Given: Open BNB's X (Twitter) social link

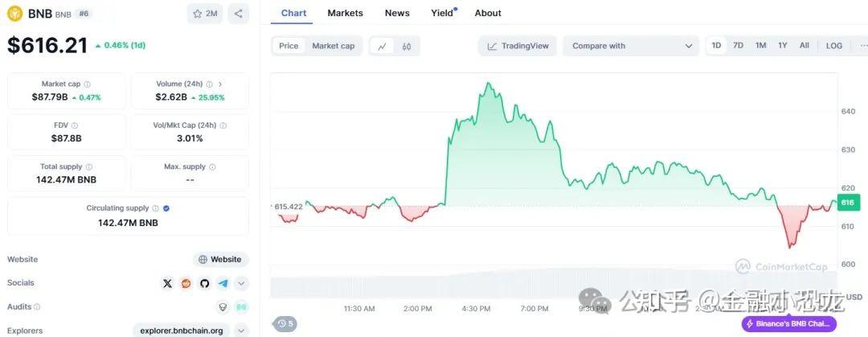Looking at the screenshot, I should (167, 283).
